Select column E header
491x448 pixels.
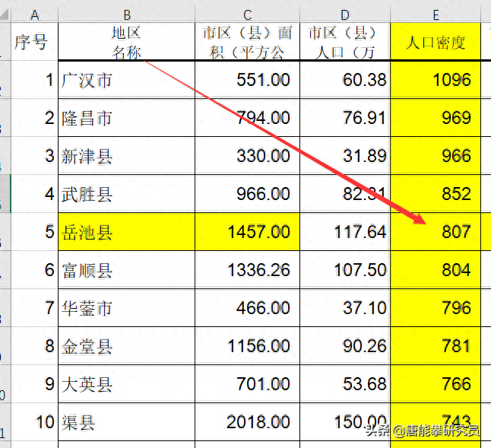435,14
